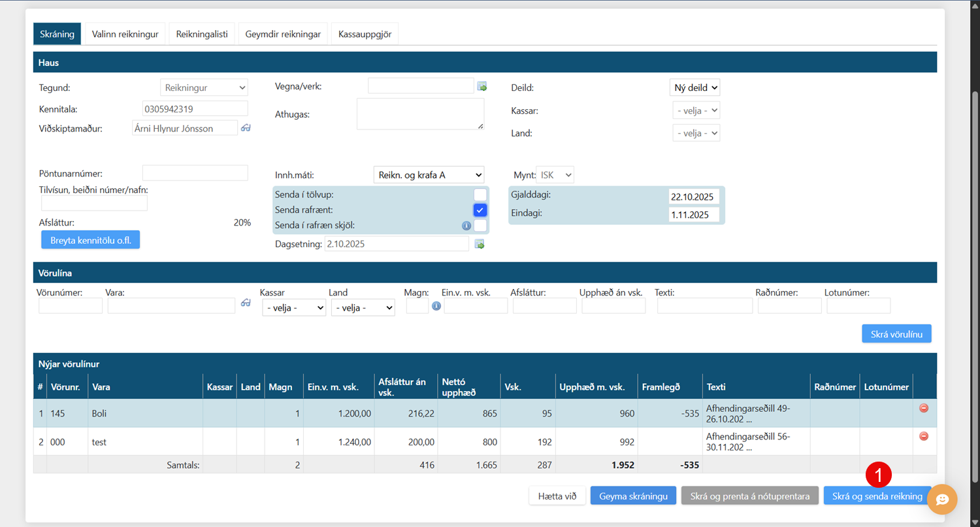The image size is (980, 527).
Task: Open the orange chat support bubble
Action: (x=942, y=500)
